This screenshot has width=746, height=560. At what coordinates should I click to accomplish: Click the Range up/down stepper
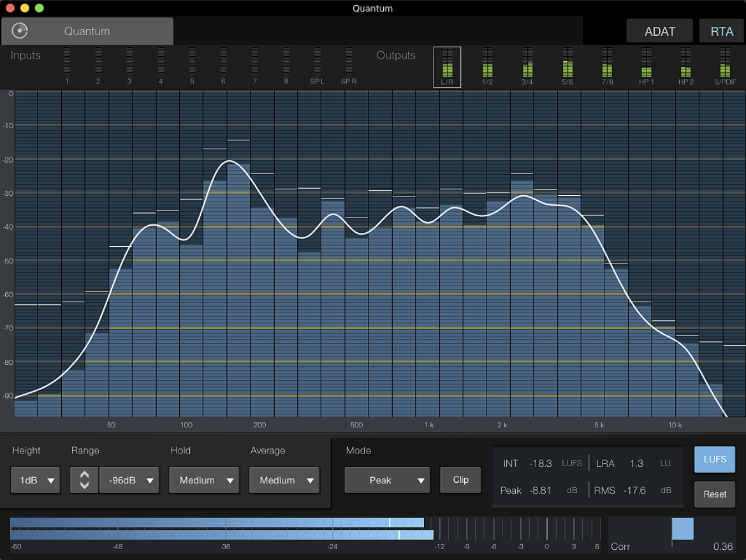tap(84, 480)
